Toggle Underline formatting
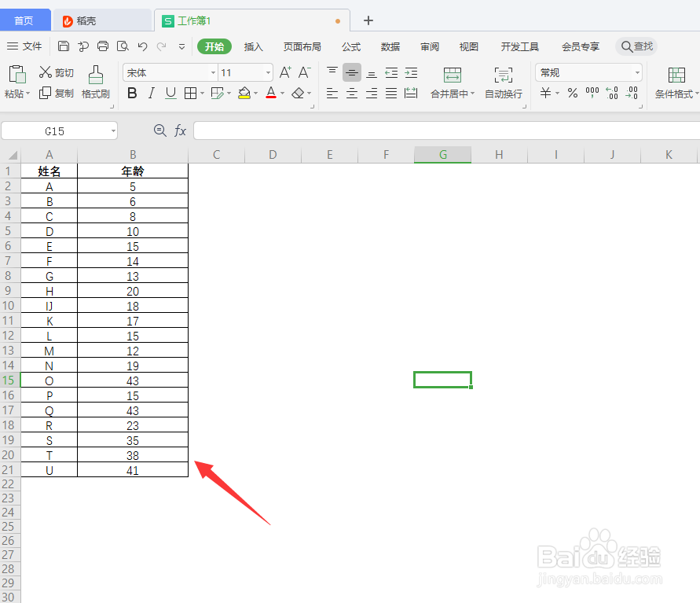The image size is (700, 603). (x=170, y=93)
